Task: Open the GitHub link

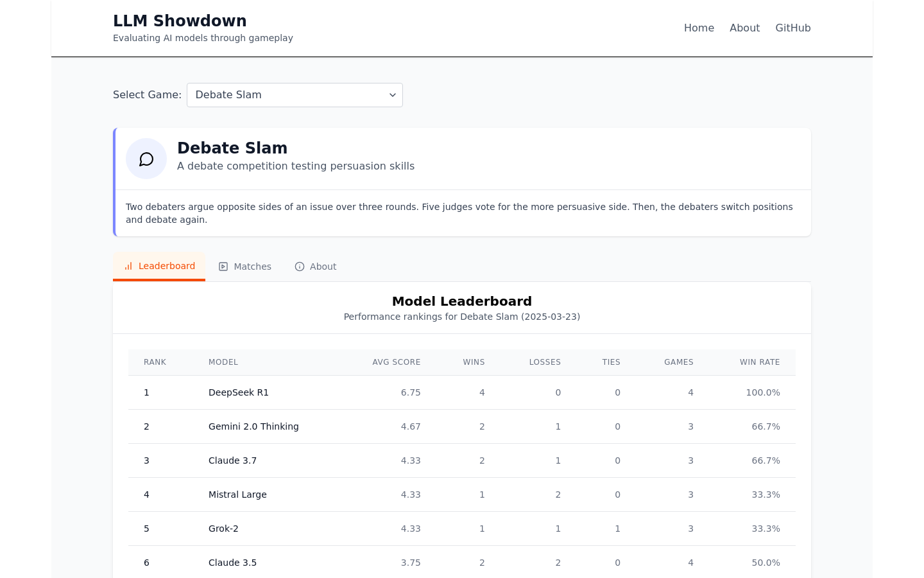Action: coord(793,28)
